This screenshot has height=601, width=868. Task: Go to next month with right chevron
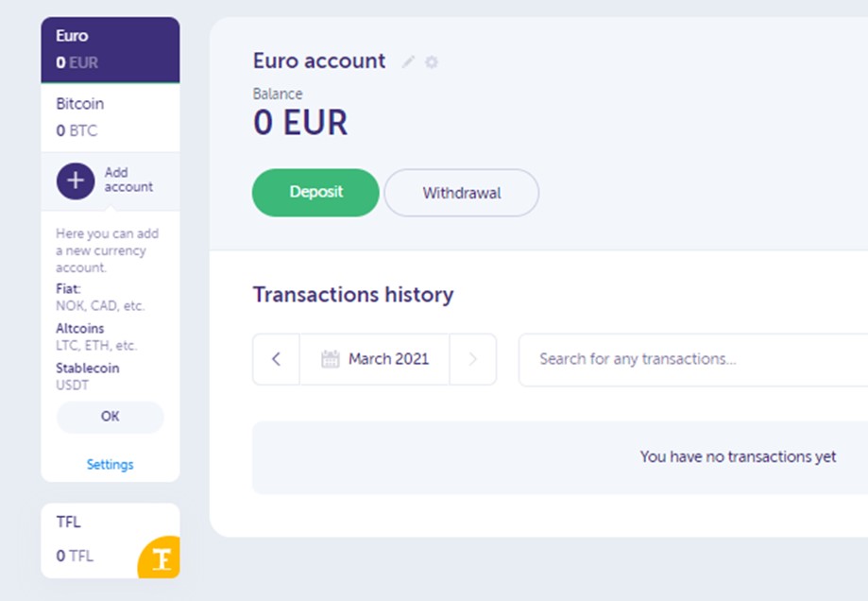(x=473, y=359)
